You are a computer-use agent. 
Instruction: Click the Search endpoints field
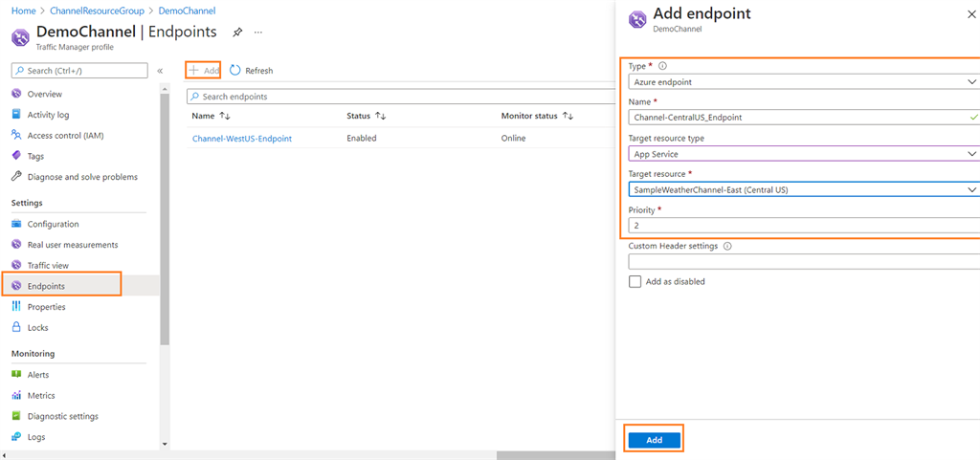point(401,97)
